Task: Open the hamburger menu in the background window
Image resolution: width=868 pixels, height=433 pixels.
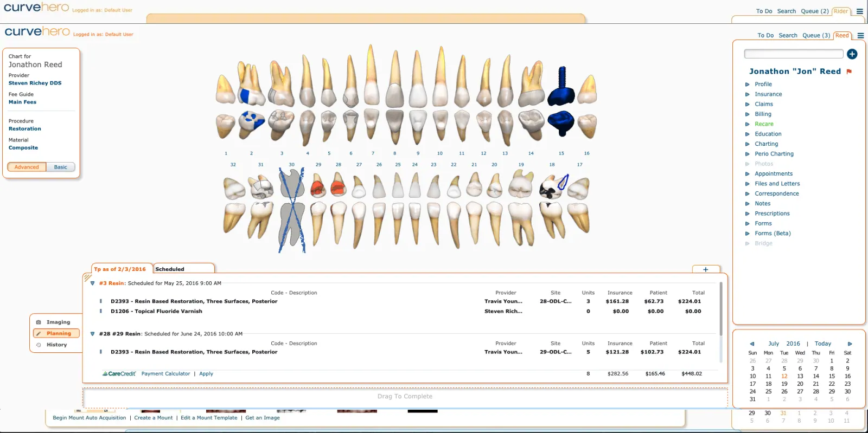Action: coord(860,11)
